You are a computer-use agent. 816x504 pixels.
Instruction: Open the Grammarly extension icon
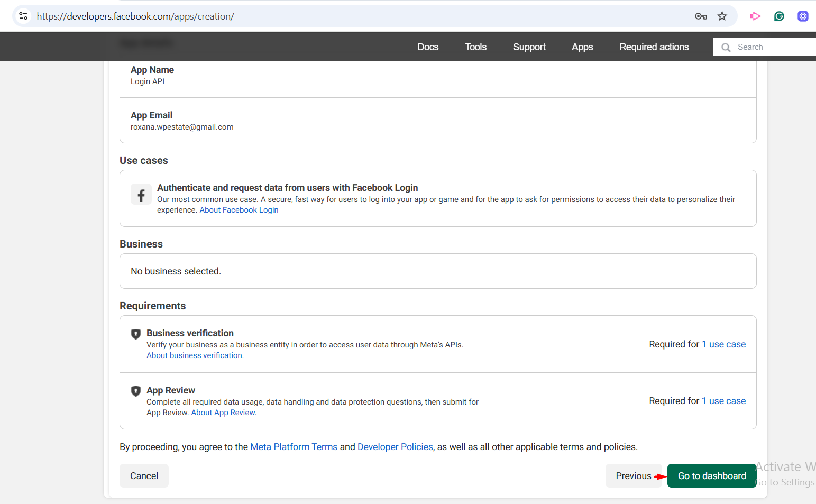[x=779, y=16]
